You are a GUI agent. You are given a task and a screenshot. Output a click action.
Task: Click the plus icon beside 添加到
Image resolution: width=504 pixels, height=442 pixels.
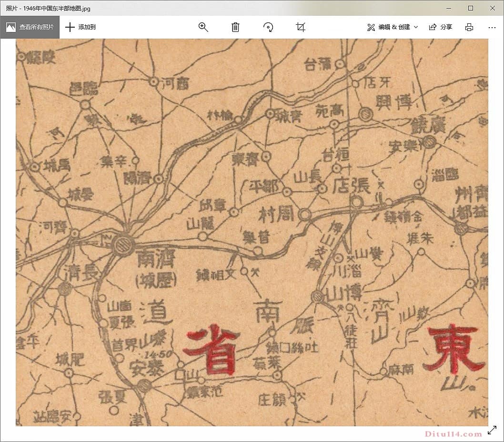(x=70, y=27)
